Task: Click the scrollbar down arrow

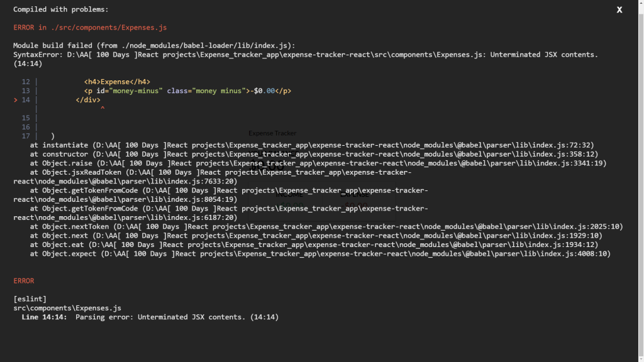Action: click(x=641, y=359)
